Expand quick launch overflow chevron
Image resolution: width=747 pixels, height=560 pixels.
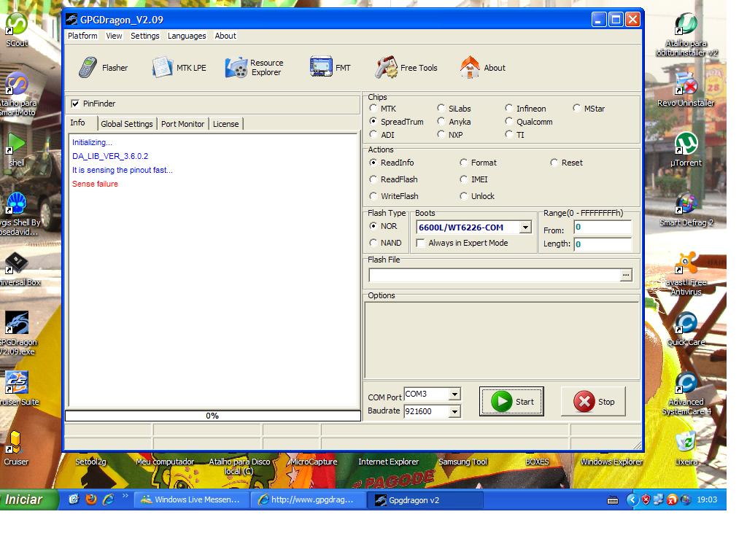(125, 496)
